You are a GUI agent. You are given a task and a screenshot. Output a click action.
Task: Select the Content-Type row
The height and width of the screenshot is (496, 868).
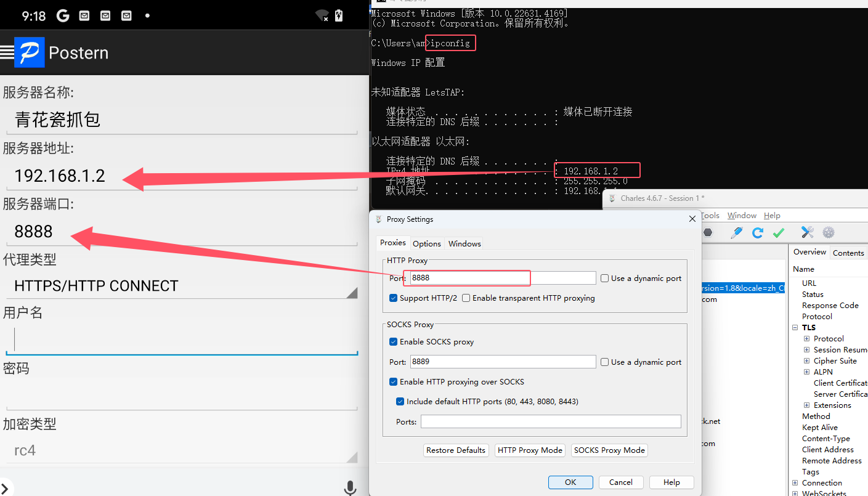pyautogui.click(x=825, y=439)
